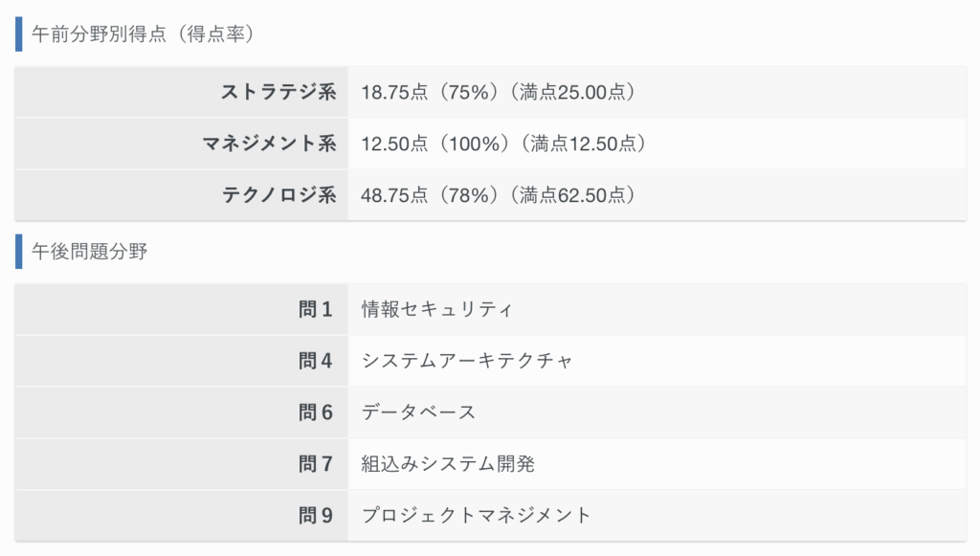The width and height of the screenshot is (980, 556).
Task: Click the 午後問題分野 section heading
Action: [x=89, y=251]
